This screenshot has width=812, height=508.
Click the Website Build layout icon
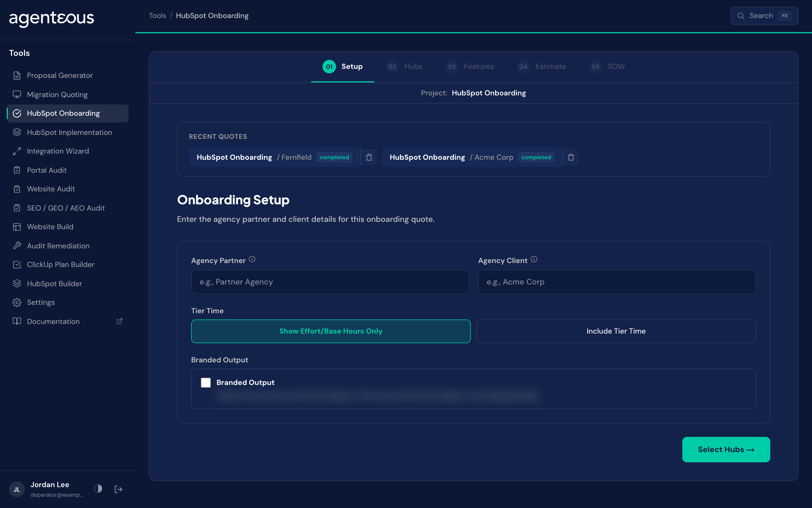click(17, 227)
